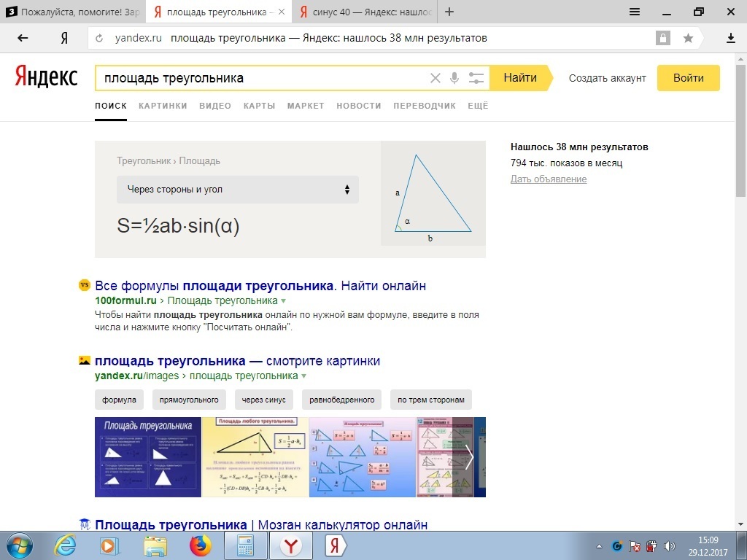This screenshot has width=747, height=560.
Task: Launch Internet Explorer from the taskbar
Action: point(64,545)
